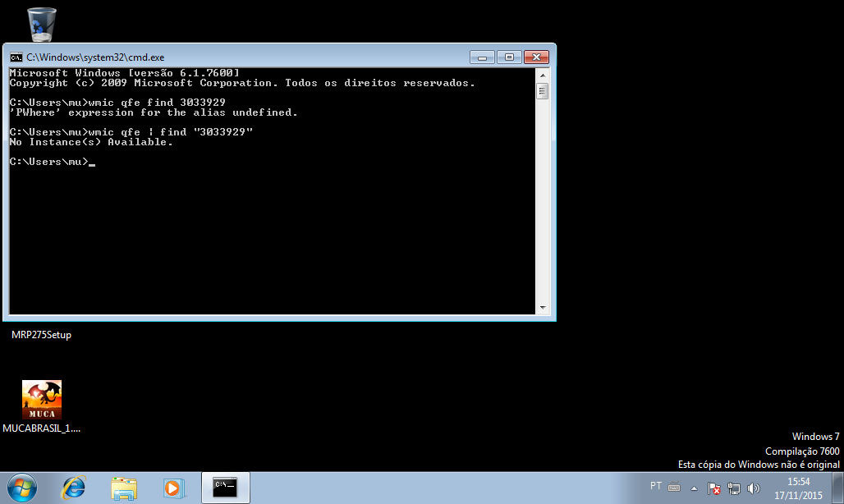The image size is (844, 504).
Task: Launch Windows Media Player from taskbar
Action: click(174, 488)
